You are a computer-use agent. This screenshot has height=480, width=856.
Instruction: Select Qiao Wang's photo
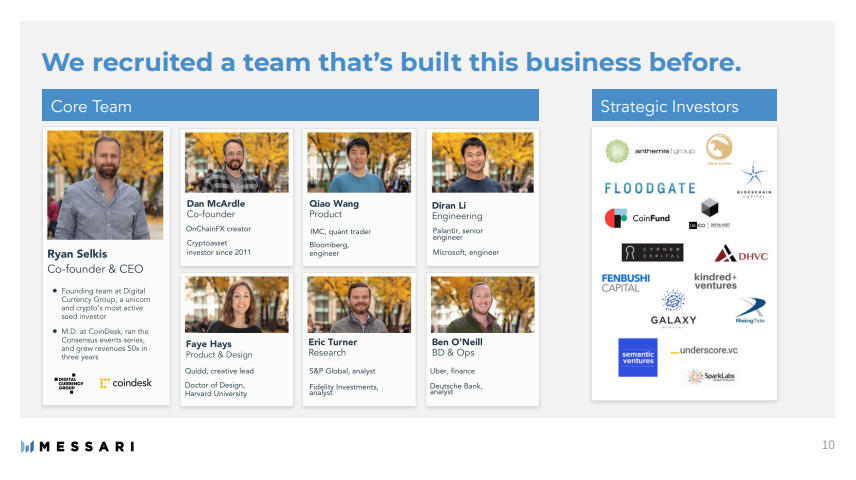pos(359,162)
